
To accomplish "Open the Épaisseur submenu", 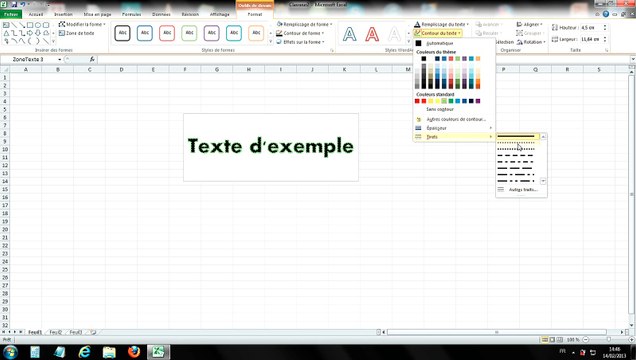I will point(454,128).
